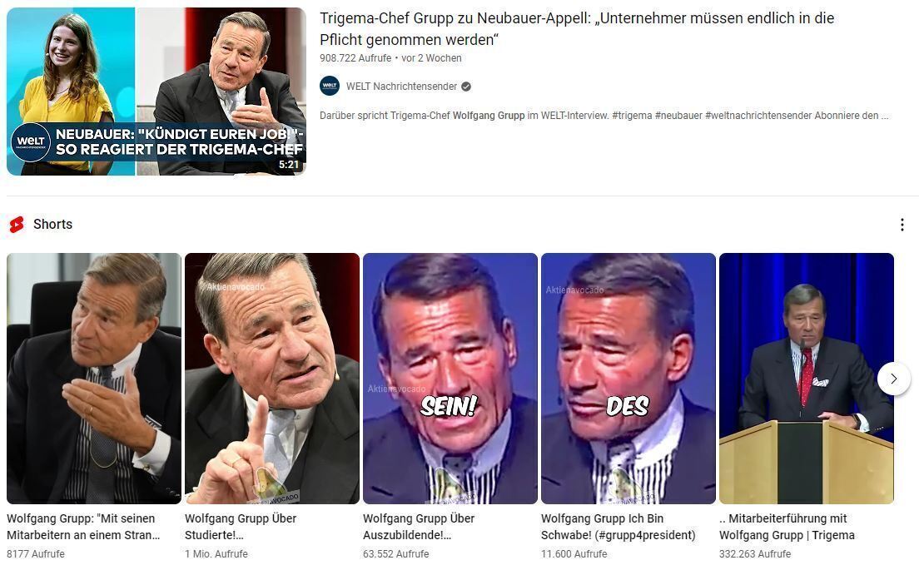The width and height of the screenshot is (924, 565).
Task: Play the Neubauer Trigema-Chef video thumbnail
Action: (x=156, y=92)
